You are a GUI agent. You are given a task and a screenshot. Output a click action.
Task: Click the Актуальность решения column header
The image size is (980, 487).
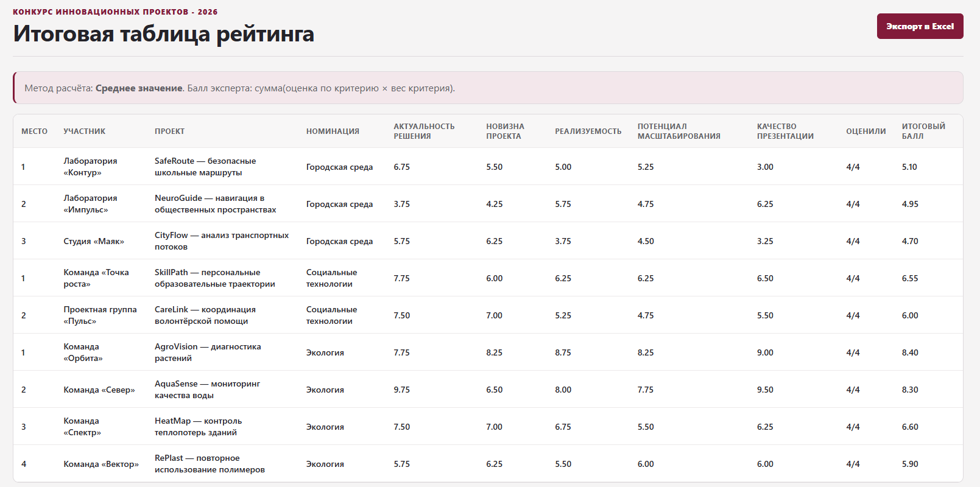(x=424, y=131)
